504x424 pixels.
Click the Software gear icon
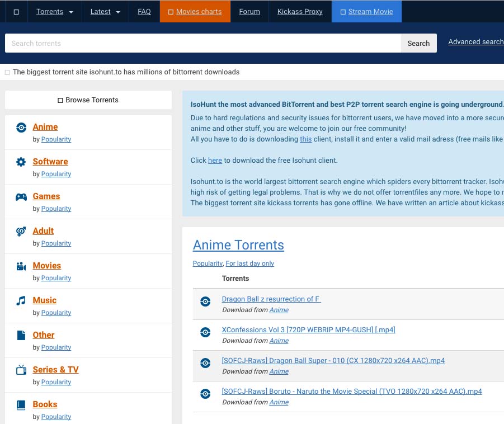pos(21,162)
